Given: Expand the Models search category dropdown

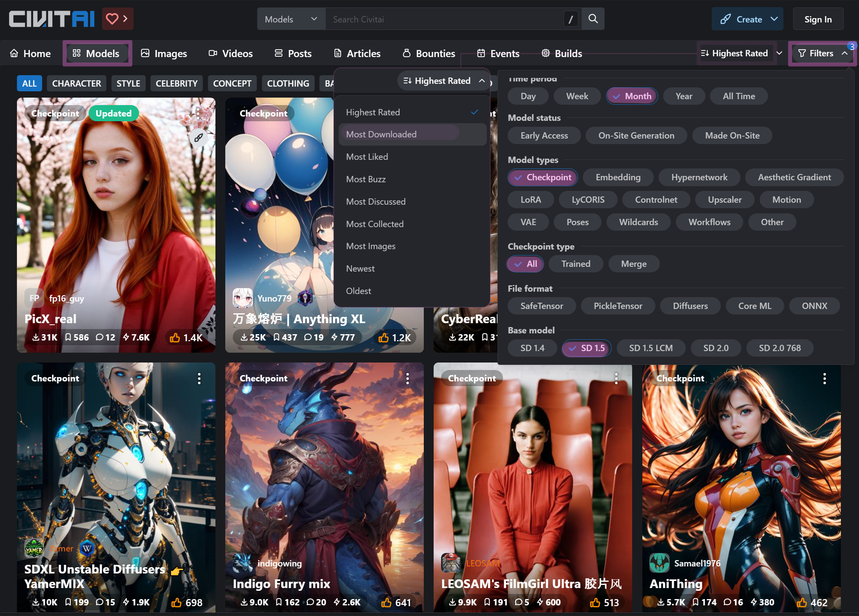Looking at the screenshot, I should point(291,19).
